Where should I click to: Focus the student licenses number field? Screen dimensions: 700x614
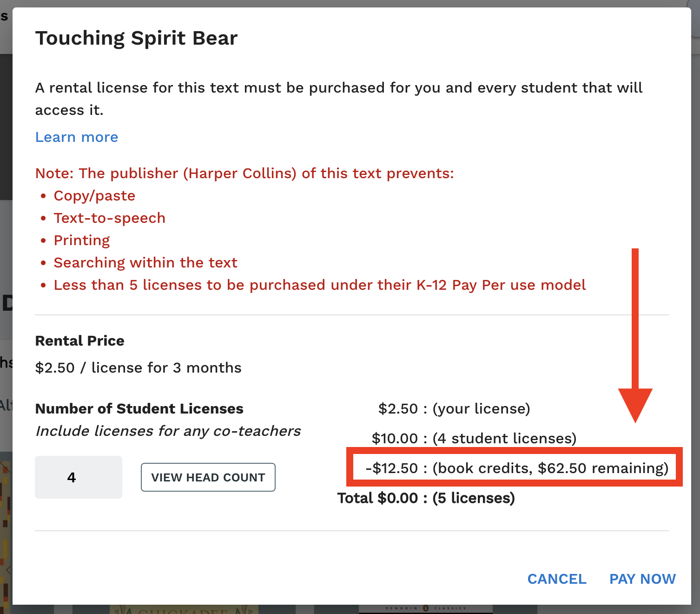click(x=78, y=477)
